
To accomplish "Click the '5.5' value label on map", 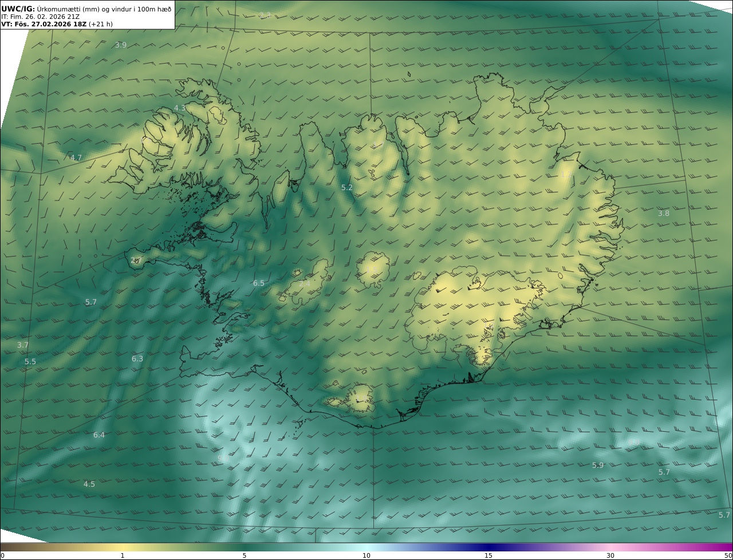I will coord(30,362).
